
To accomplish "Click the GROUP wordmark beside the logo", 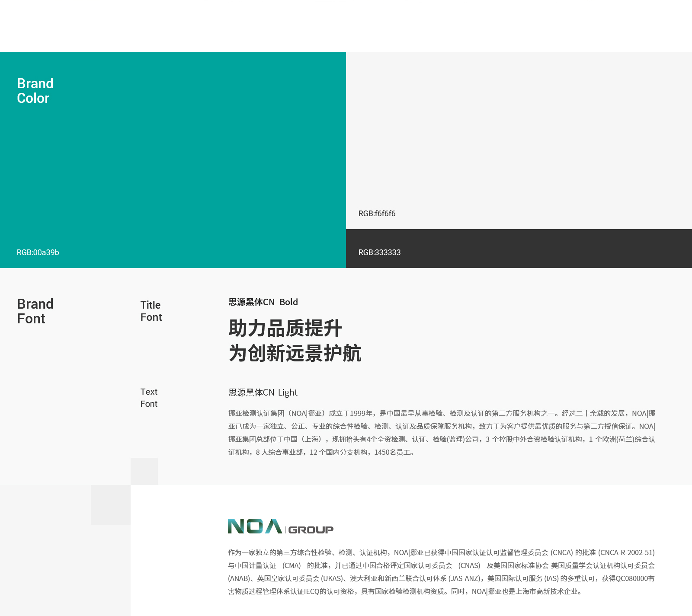I will pos(311,530).
